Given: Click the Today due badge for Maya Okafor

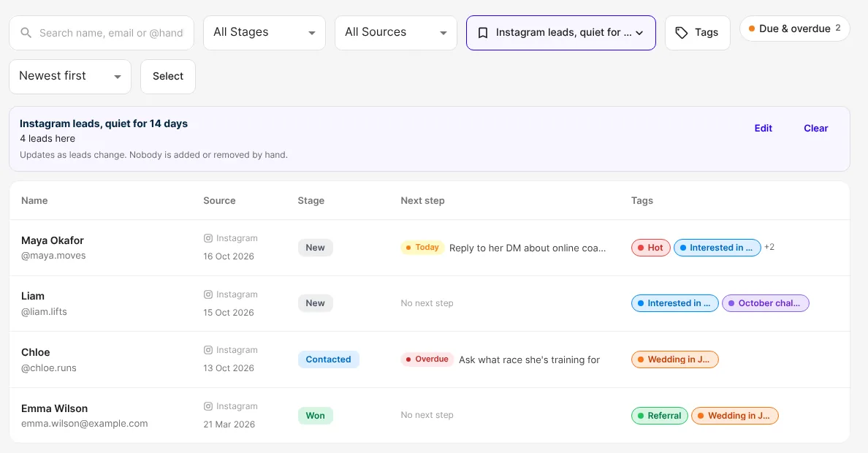Looking at the screenshot, I should [x=422, y=248].
